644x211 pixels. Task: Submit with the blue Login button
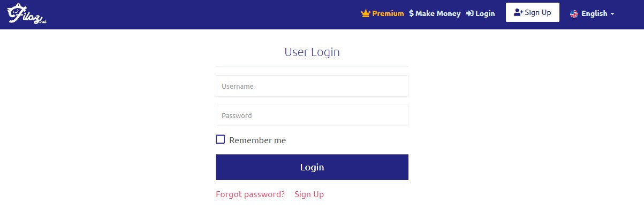[312, 167]
